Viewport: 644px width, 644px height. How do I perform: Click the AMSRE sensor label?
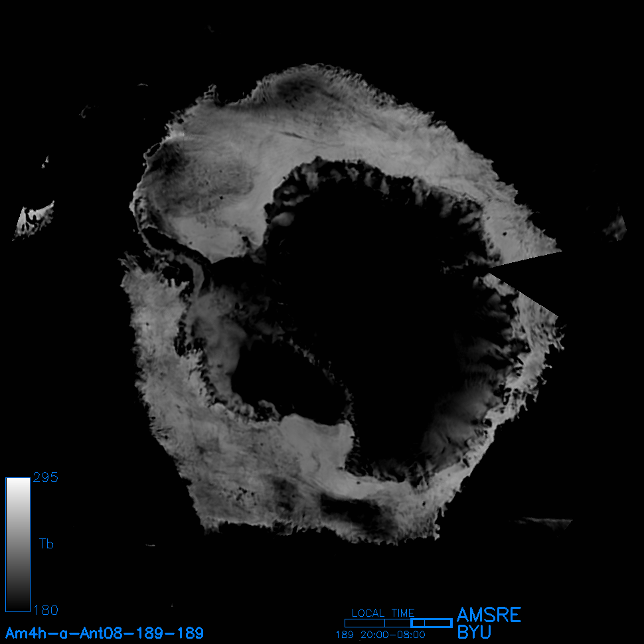coord(489,615)
